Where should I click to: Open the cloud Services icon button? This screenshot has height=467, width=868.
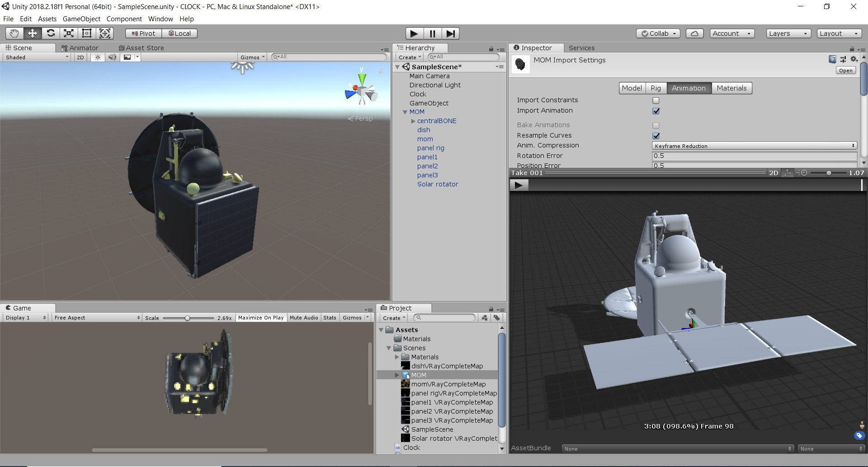[695, 33]
